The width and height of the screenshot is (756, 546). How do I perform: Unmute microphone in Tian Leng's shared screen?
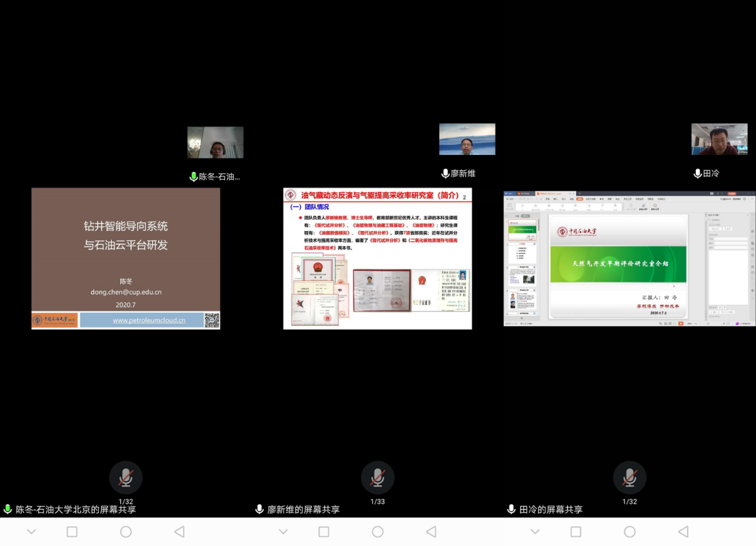click(x=630, y=478)
